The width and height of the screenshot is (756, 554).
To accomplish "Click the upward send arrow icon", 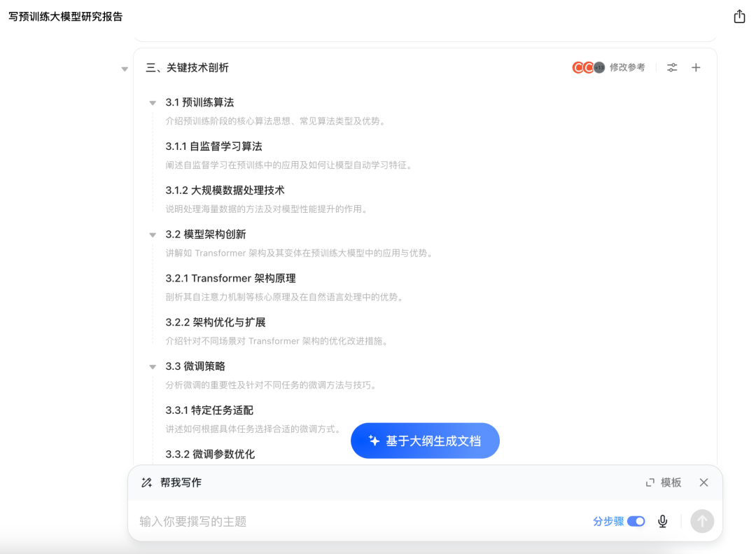I will click(702, 521).
